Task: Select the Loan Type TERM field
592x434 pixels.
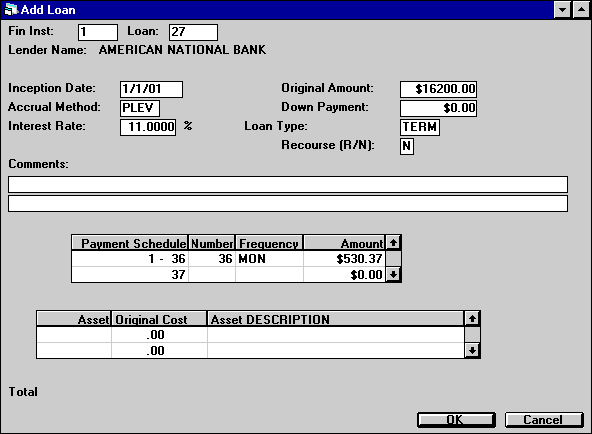Action: (x=420, y=127)
